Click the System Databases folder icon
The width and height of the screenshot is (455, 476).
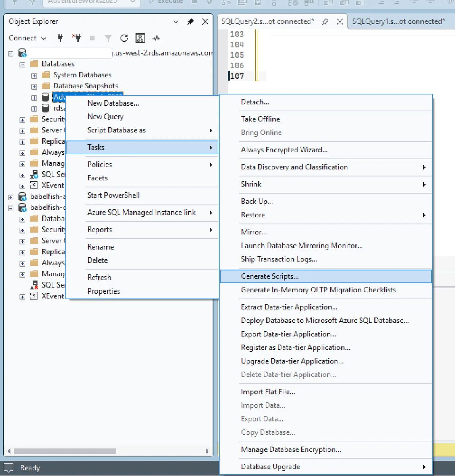tap(46, 75)
